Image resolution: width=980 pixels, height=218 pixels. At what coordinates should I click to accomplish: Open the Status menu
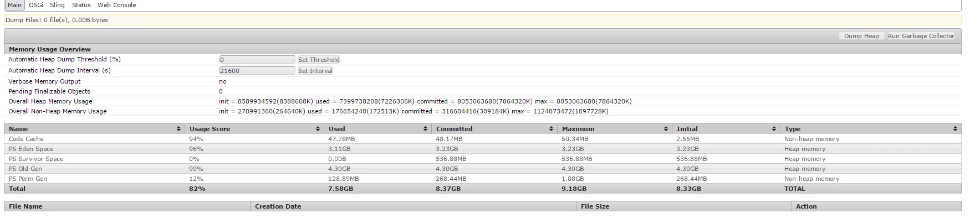[x=81, y=5]
